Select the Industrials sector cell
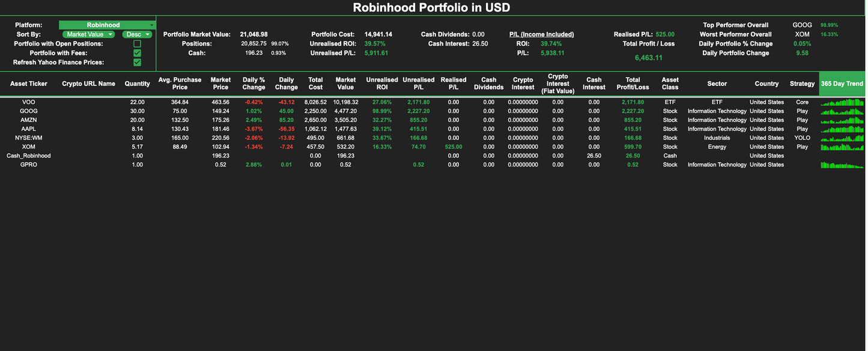This screenshot has width=868, height=351. (717, 138)
